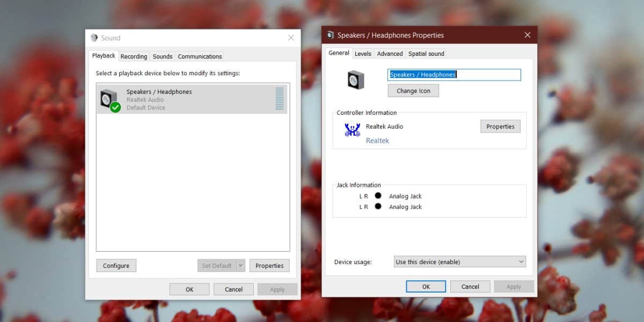Image resolution: width=644 pixels, height=322 pixels.
Task: Switch to the Spatial sound tab
Action: 426,54
